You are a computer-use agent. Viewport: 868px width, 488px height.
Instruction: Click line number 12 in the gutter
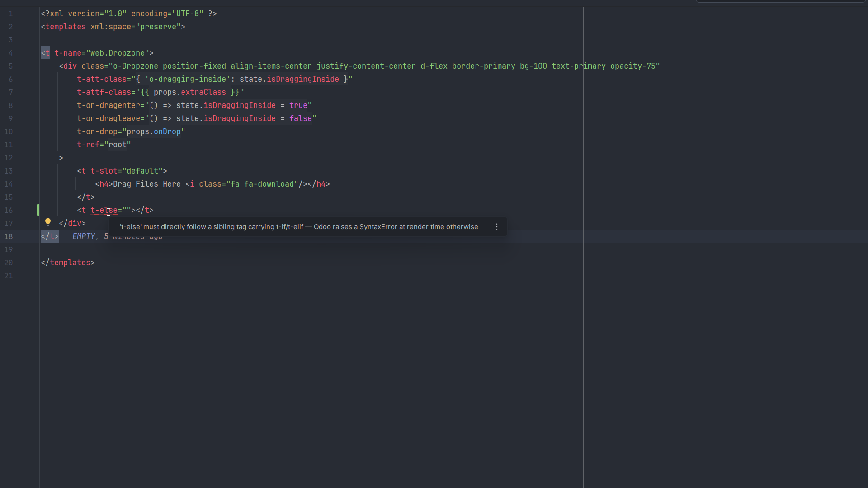pyautogui.click(x=9, y=158)
